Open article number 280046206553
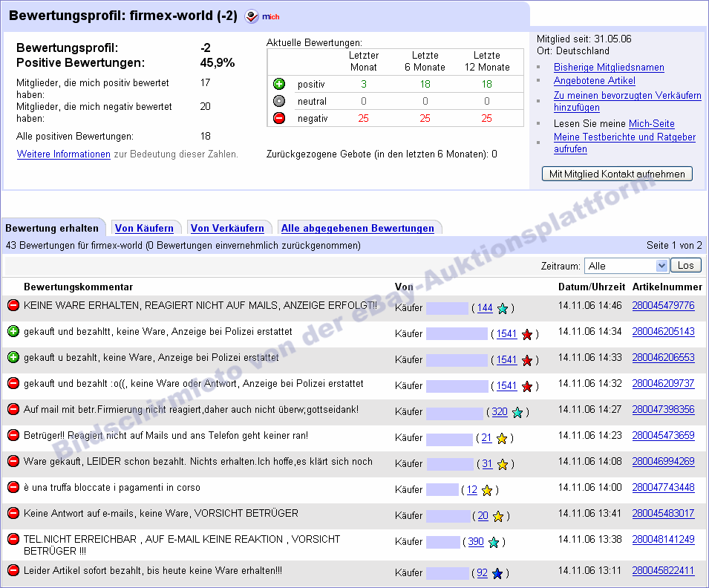This screenshot has height=588, width=709. tap(663, 357)
